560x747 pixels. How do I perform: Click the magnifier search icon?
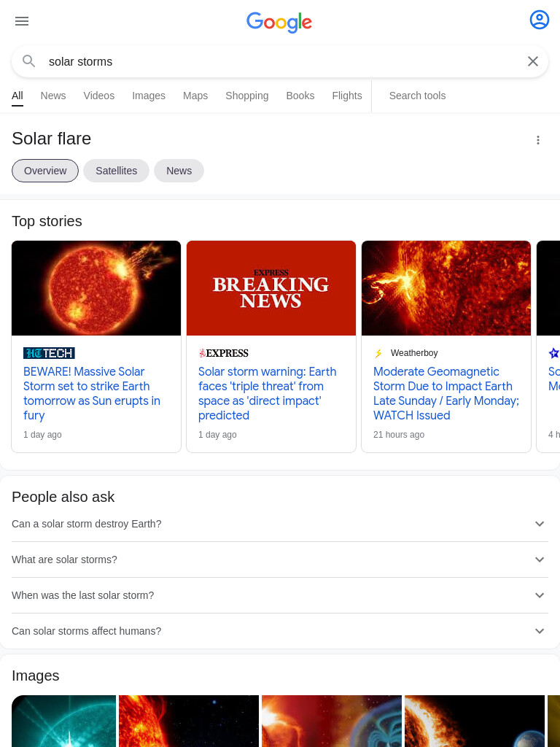tap(29, 61)
